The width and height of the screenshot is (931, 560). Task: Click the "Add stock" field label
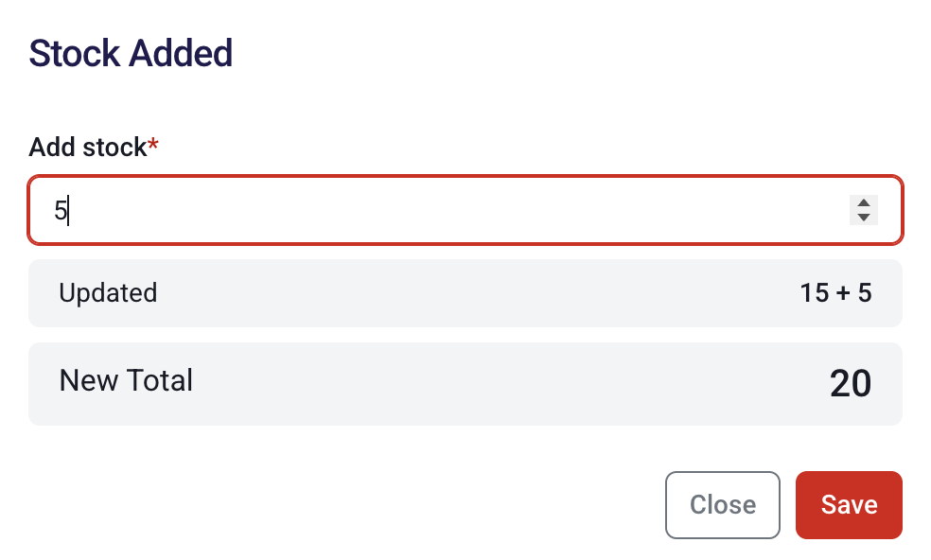[x=88, y=148]
